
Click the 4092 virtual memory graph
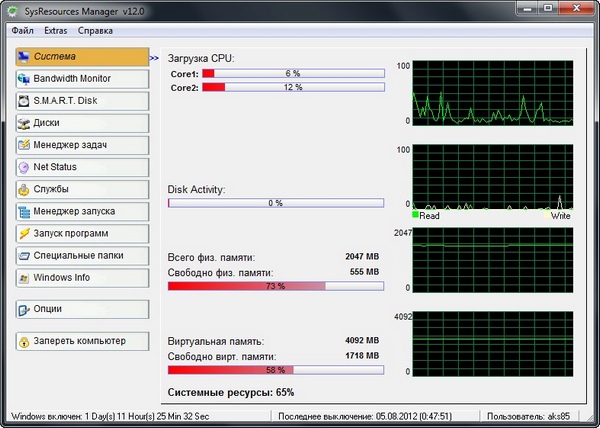click(493, 344)
